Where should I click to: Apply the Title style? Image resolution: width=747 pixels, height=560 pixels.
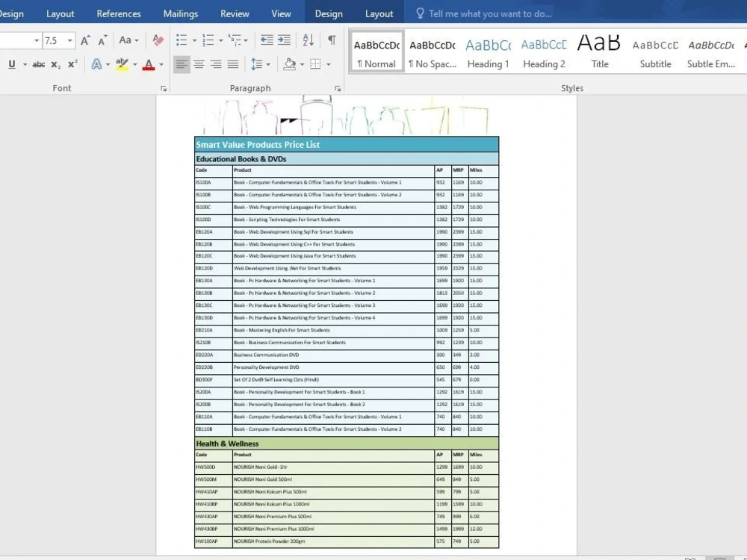point(600,52)
